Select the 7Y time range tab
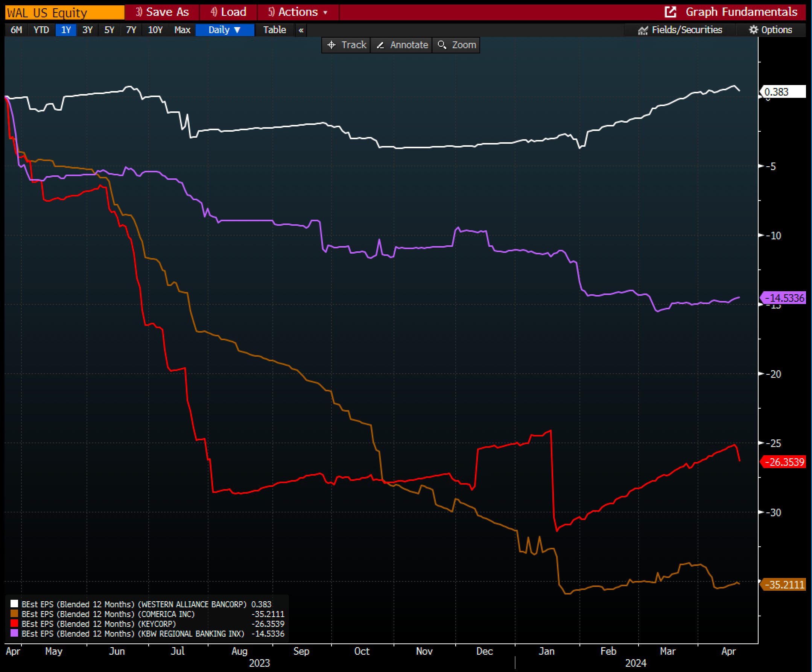Screen dimensions: 812x672 (131, 30)
